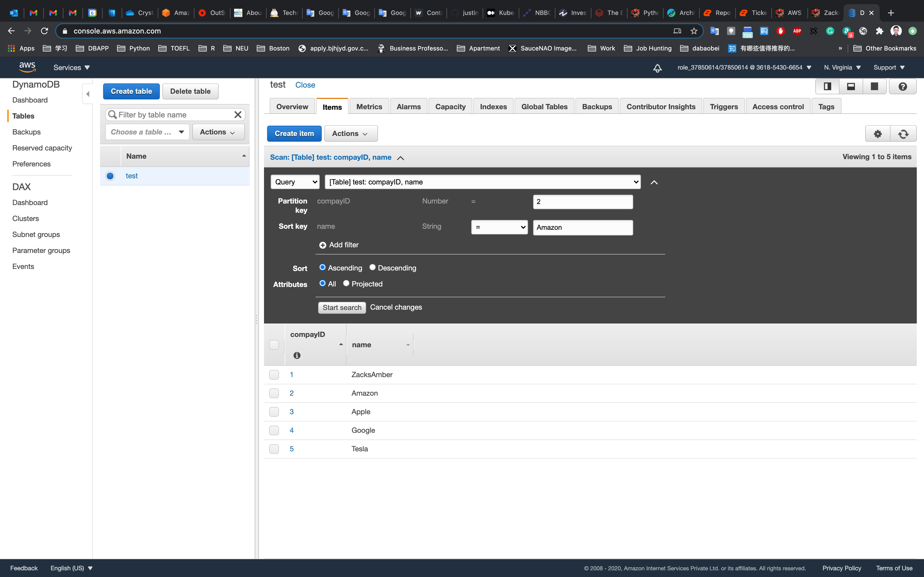
Task: Expand the Services menu
Action: coord(71,67)
